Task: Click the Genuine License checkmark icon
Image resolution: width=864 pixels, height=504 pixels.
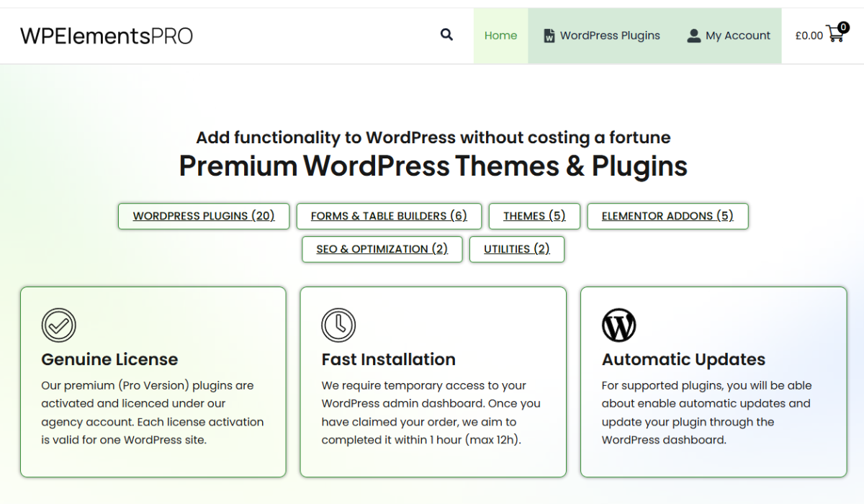Action: pyautogui.click(x=59, y=325)
